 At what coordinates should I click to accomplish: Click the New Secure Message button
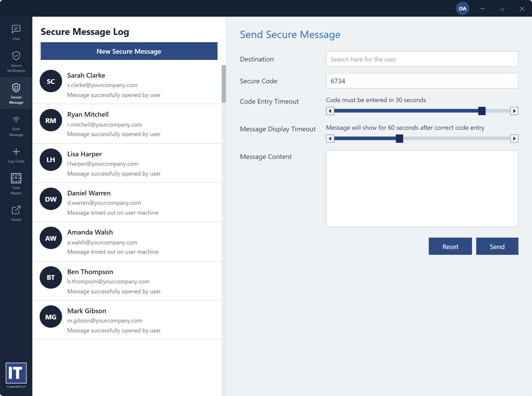click(129, 51)
